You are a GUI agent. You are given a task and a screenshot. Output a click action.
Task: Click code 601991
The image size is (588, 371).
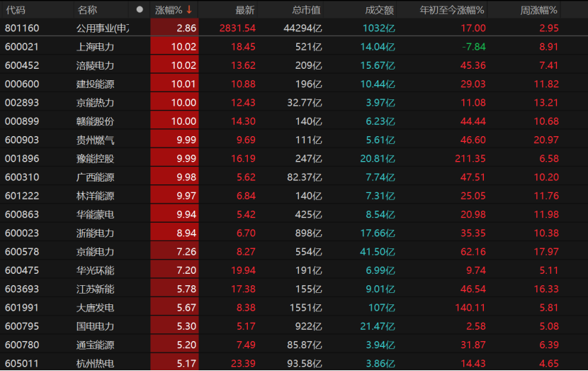click(x=22, y=308)
